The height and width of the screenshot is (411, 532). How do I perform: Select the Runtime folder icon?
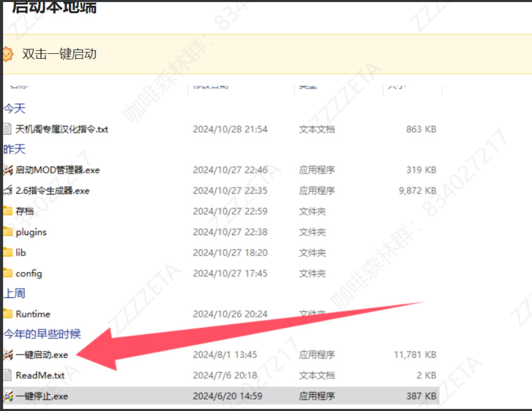(x=8, y=314)
